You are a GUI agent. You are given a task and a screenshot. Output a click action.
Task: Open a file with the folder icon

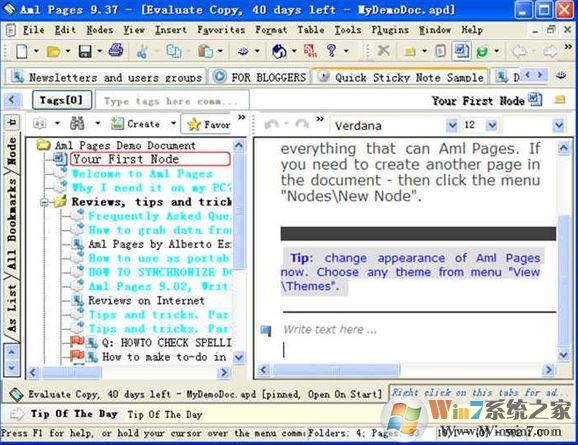pos(53,51)
